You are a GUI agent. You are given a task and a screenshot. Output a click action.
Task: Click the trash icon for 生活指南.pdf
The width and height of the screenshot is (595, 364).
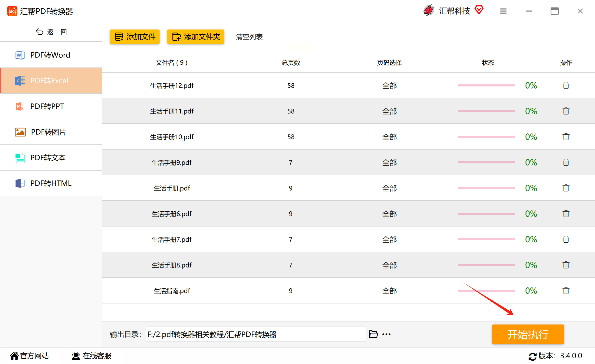tap(566, 291)
